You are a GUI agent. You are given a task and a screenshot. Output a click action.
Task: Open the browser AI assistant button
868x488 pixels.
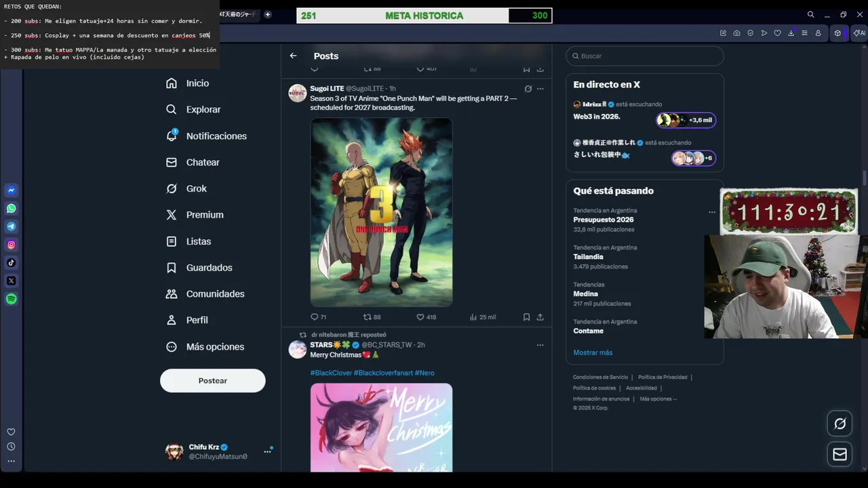[859, 33]
